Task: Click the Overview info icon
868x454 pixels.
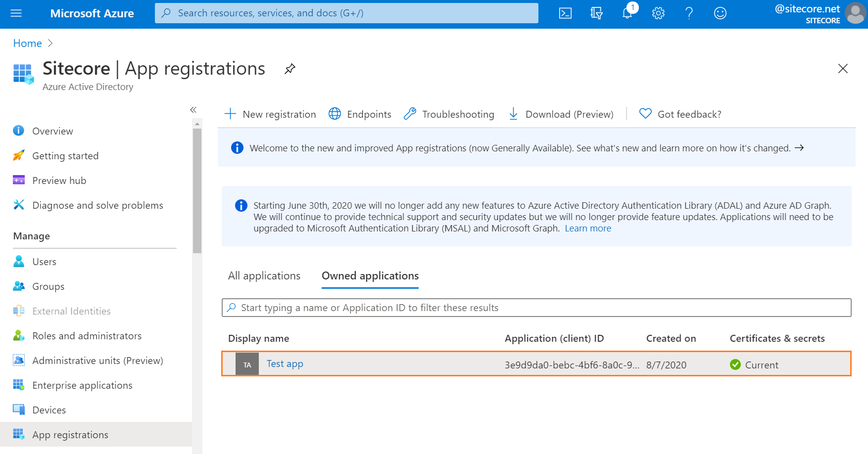Action: pyautogui.click(x=18, y=131)
